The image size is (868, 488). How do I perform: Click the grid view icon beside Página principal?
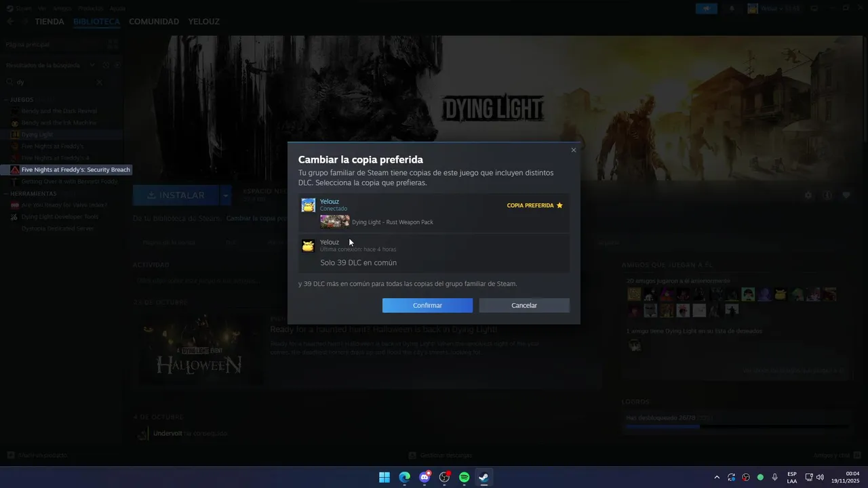pyautogui.click(x=113, y=44)
